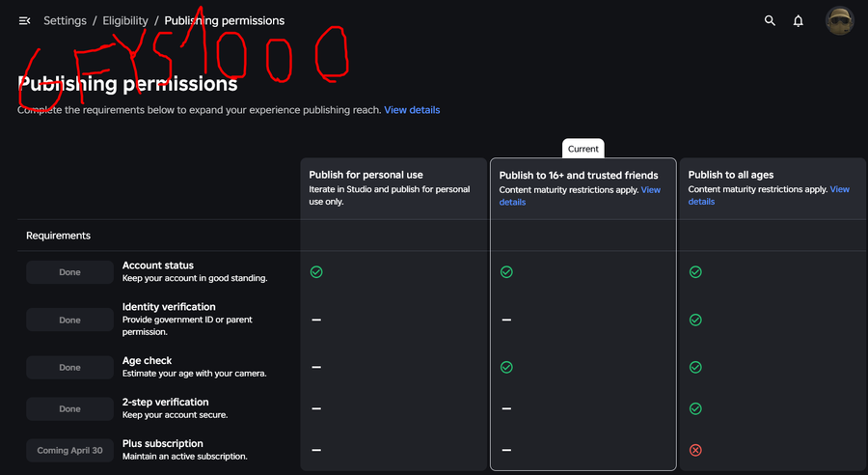Viewport: 868px width, 475px height.
Task: Go to Eligibility breadcrumb
Action: pos(125,20)
